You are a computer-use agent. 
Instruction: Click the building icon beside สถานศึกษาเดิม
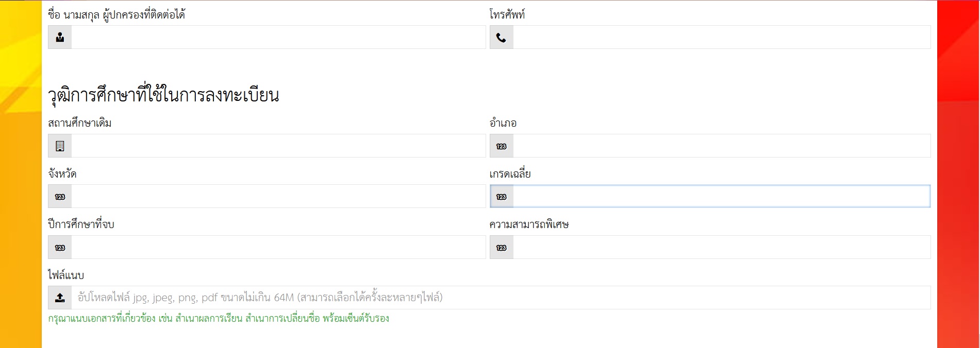(x=60, y=146)
